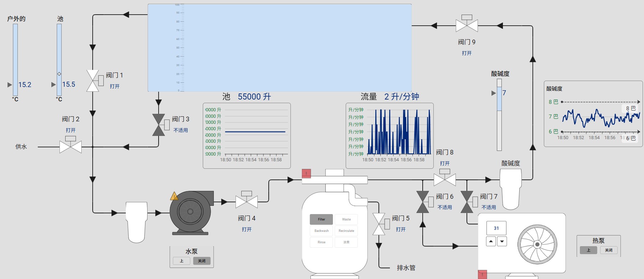The image size is (644, 279).
Task: Turn 水泵 on with the 上 button
Action: [181, 261]
